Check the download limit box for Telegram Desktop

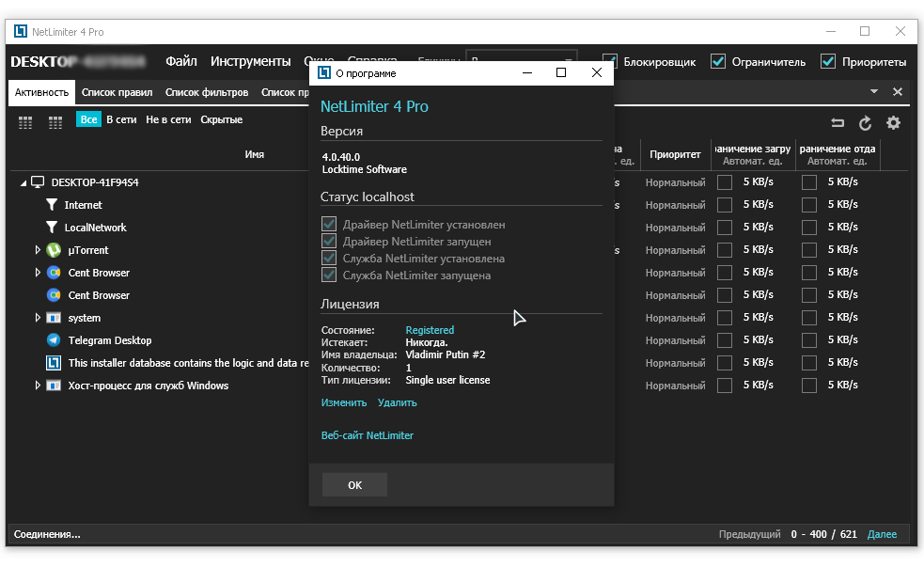tap(725, 340)
